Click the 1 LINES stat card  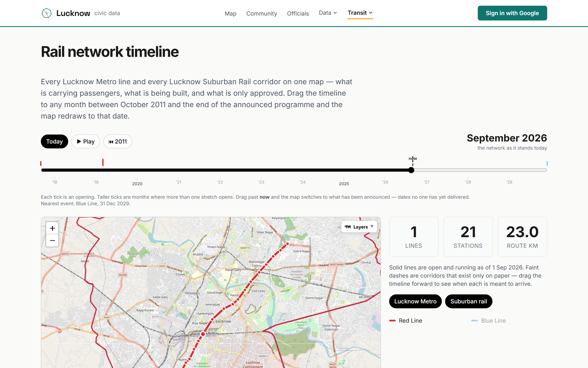[414, 237]
